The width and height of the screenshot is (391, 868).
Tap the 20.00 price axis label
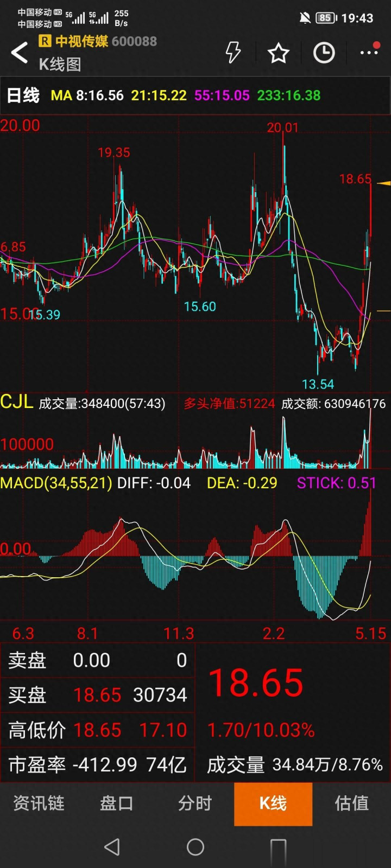(x=20, y=125)
